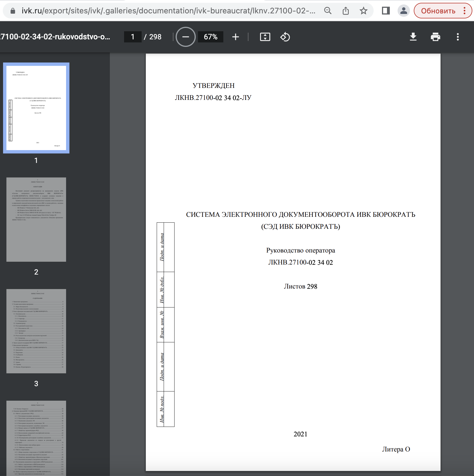
Task: Click Листов 298 text
Action: click(x=301, y=286)
